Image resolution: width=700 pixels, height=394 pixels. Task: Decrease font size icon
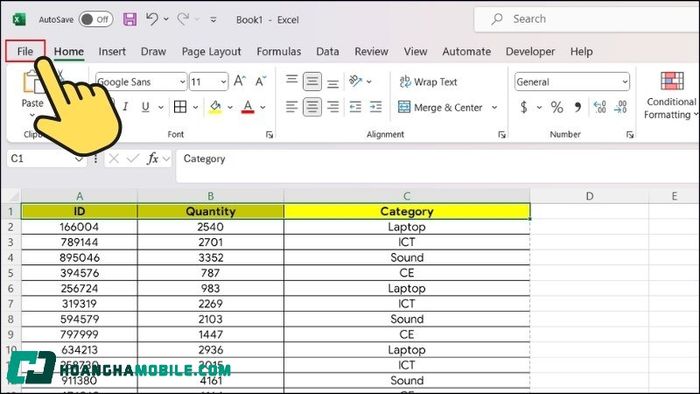[261, 81]
